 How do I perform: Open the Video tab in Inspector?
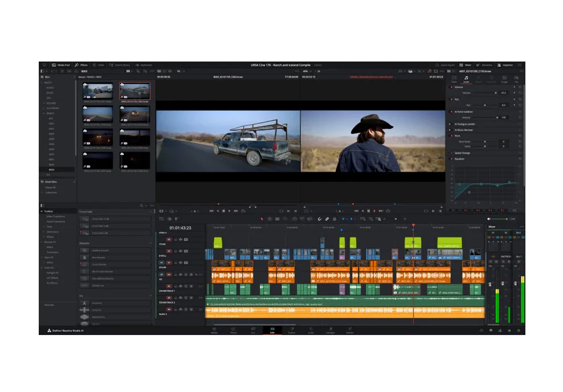point(454,79)
